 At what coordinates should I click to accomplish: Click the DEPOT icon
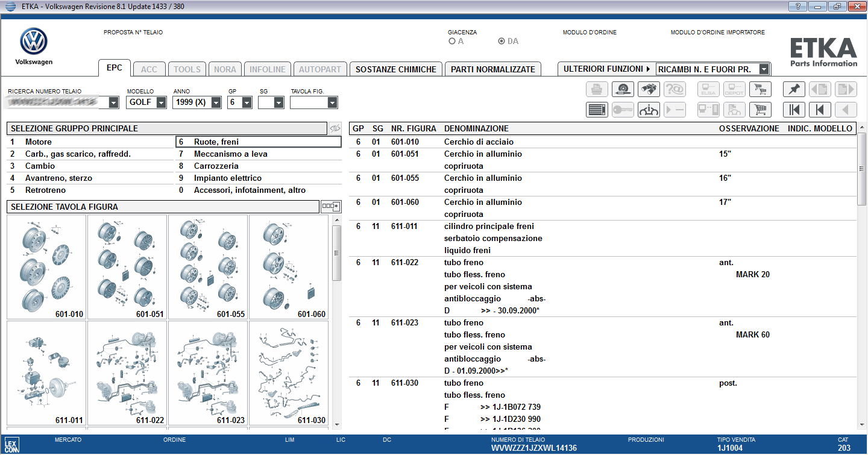point(734,89)
